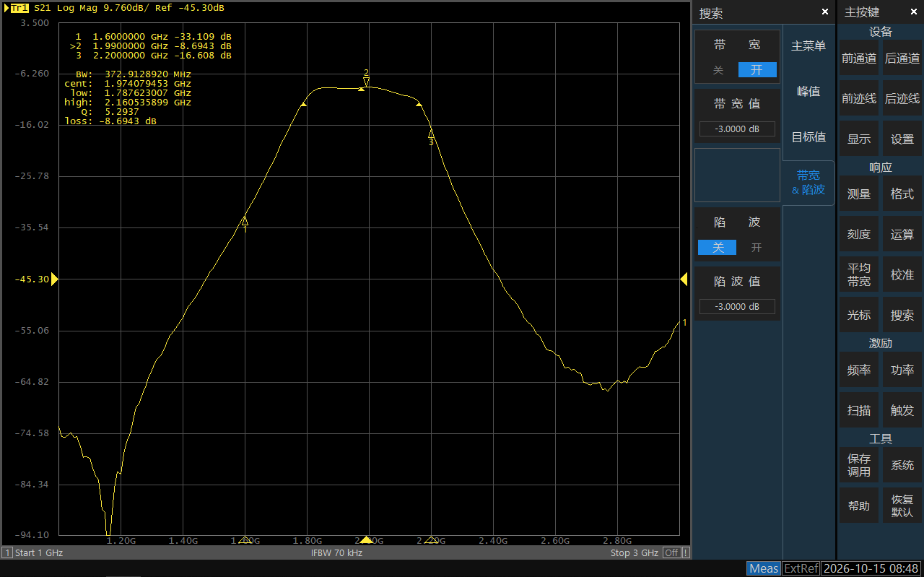Select the previous trace with 前迹线
This screenshot has width=924, height=577.
point(859,99)
